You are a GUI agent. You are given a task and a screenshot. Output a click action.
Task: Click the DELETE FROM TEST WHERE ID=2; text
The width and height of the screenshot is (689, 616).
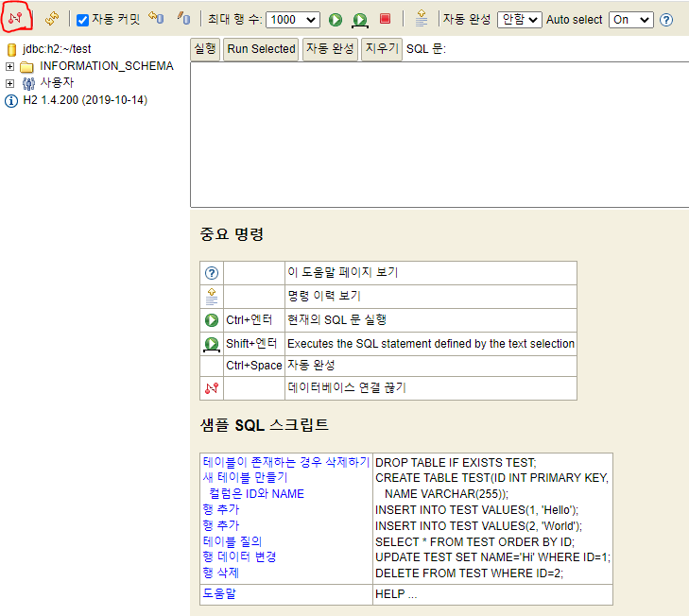pyautogui.click(x=470, y=573)
